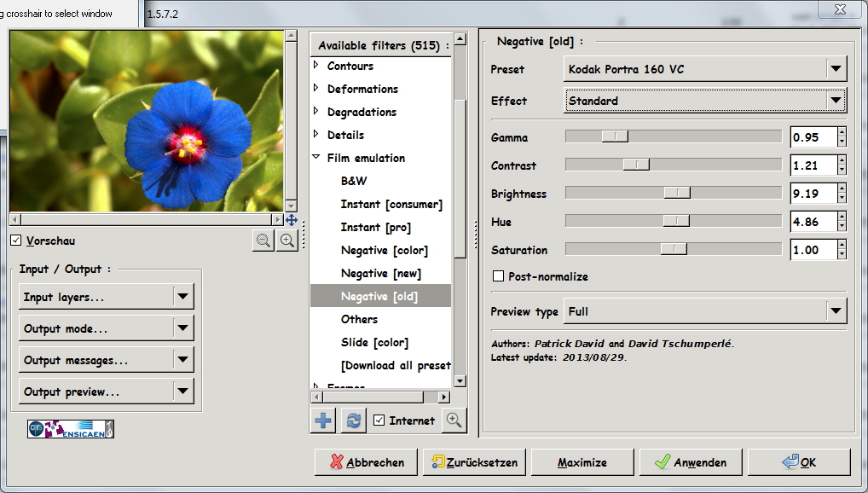868x493 pixels.
Task: Select the Negative [old] filter
Action: pos(381,296)
